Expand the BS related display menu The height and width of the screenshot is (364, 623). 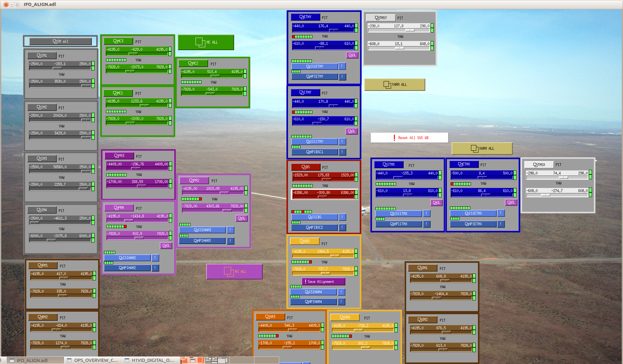click(306, 167)
